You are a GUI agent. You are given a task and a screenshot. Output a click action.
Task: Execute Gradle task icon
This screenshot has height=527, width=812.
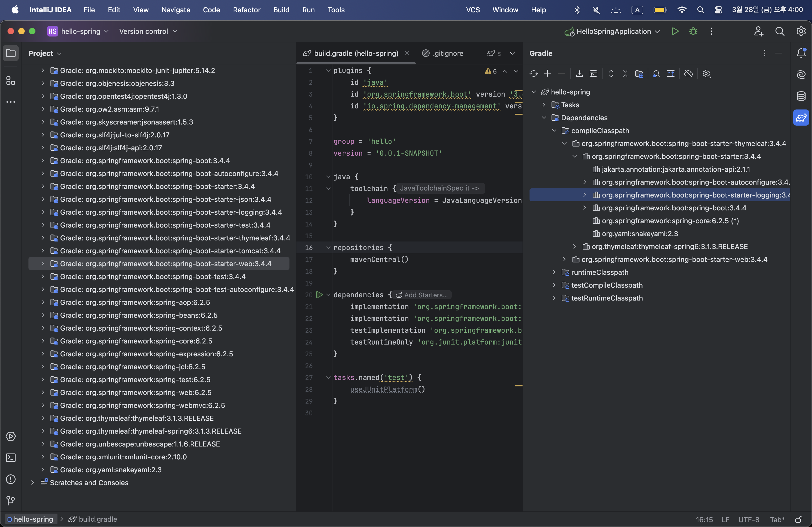pyautogui.click(x=594, y=74)
